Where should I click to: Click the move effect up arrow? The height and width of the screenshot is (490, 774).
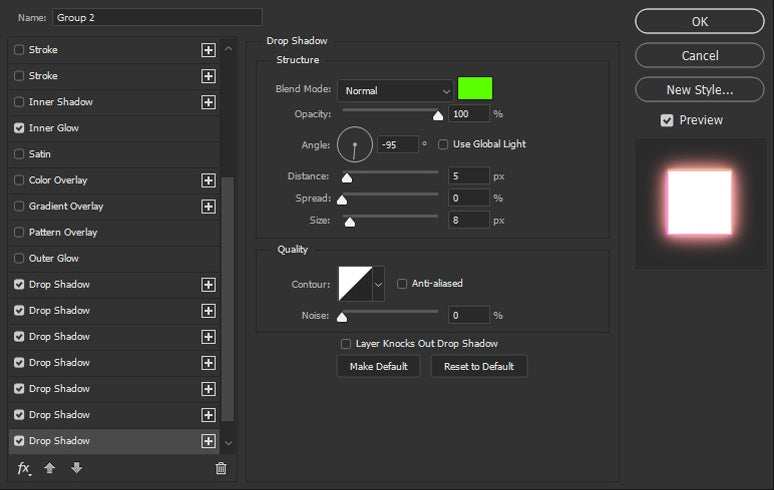(x=49, y=467)
